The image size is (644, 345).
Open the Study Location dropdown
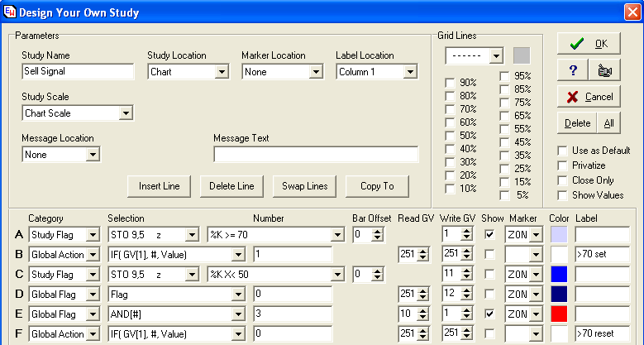(221, 72)
